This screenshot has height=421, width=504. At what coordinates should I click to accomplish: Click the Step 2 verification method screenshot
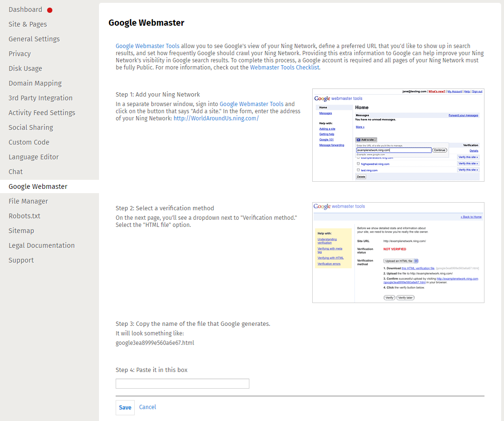pyautogui.click(x=398, y=253)
